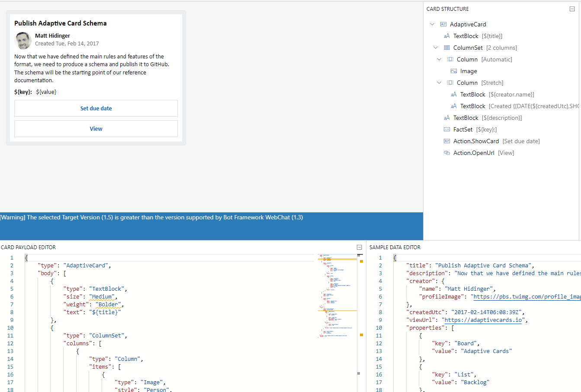Collapse the Column [Automatic] node

pos(439,59)
